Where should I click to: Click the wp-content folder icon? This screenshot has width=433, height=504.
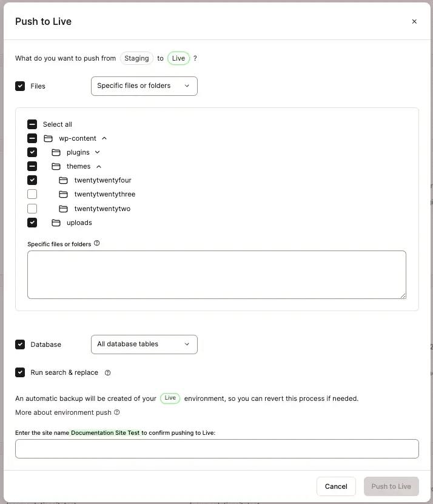tap(48, 138)
